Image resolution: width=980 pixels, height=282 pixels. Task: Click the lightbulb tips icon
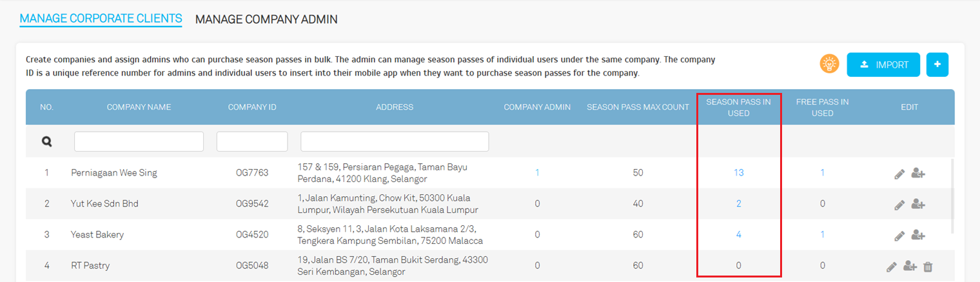[x=828, y=64]
